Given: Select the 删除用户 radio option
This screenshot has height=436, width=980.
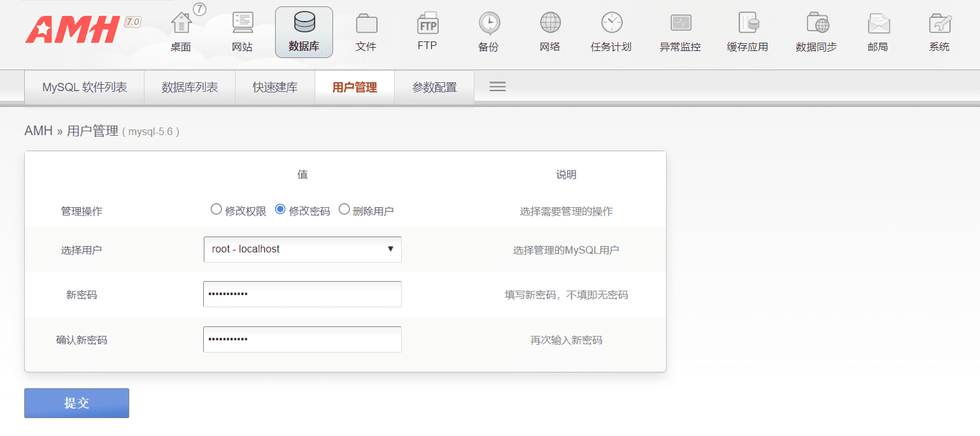Looking at the screenshot, I should tap(344, 208).
